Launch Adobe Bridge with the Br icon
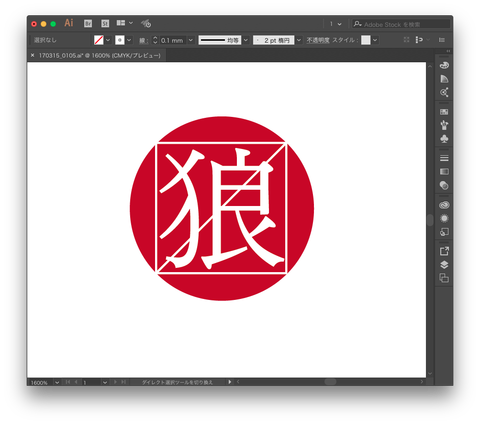This screenshot has width=480, height=424. pyautogui.click(x=88, y=23)
